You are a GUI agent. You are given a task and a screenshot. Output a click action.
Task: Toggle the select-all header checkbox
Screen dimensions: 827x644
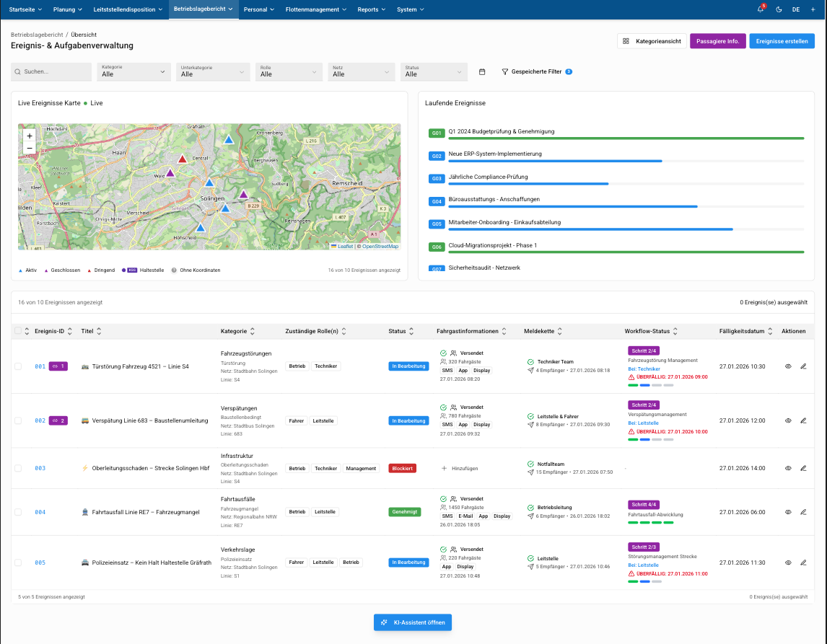tap(18, 331)
